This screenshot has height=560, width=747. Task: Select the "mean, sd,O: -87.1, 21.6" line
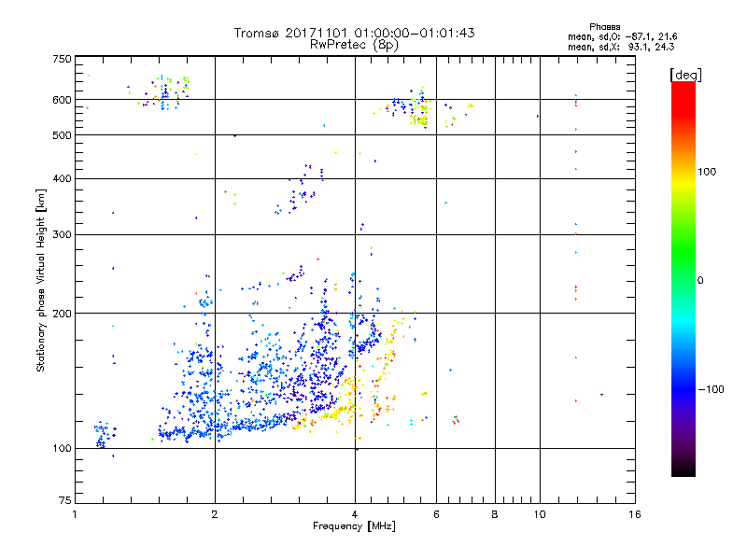pyautogui.click(x=622, y=36)
